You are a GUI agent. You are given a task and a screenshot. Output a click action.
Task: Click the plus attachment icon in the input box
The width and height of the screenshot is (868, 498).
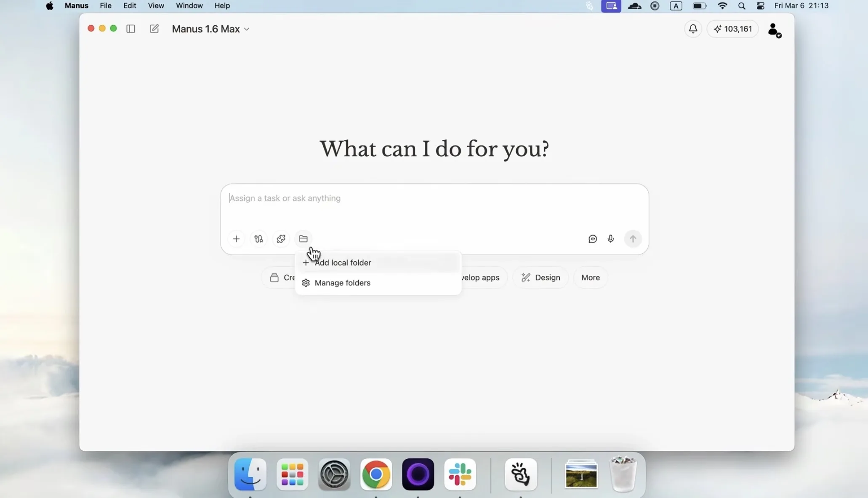click(236, 239)
